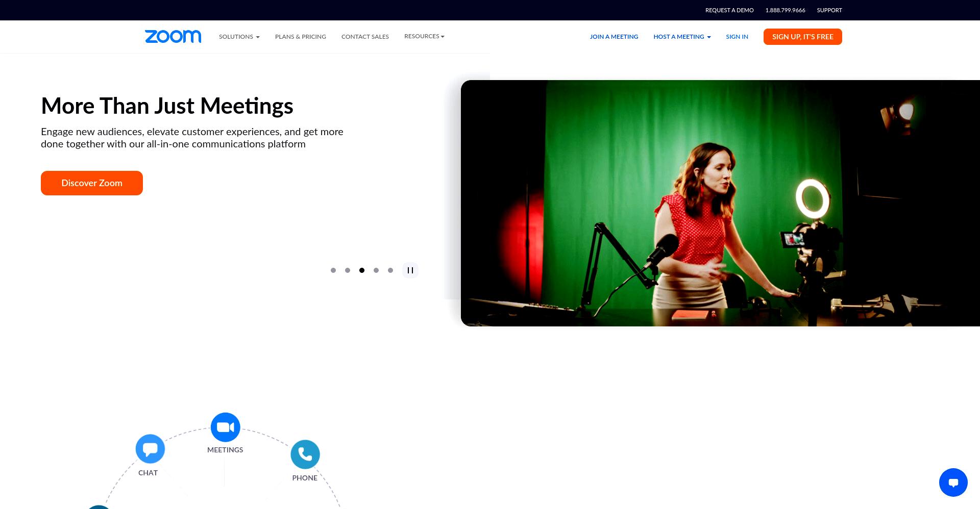Screen dimensions: 980x509
Task: Click the Zoom logo
Action: [173, 37]
